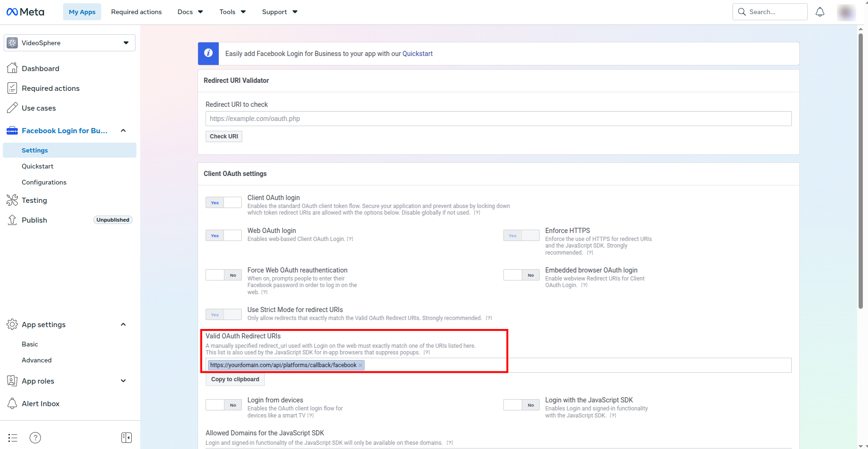Open the My Apps tab
This screenshot has height=449, width=868.
[x=82, y=12]
